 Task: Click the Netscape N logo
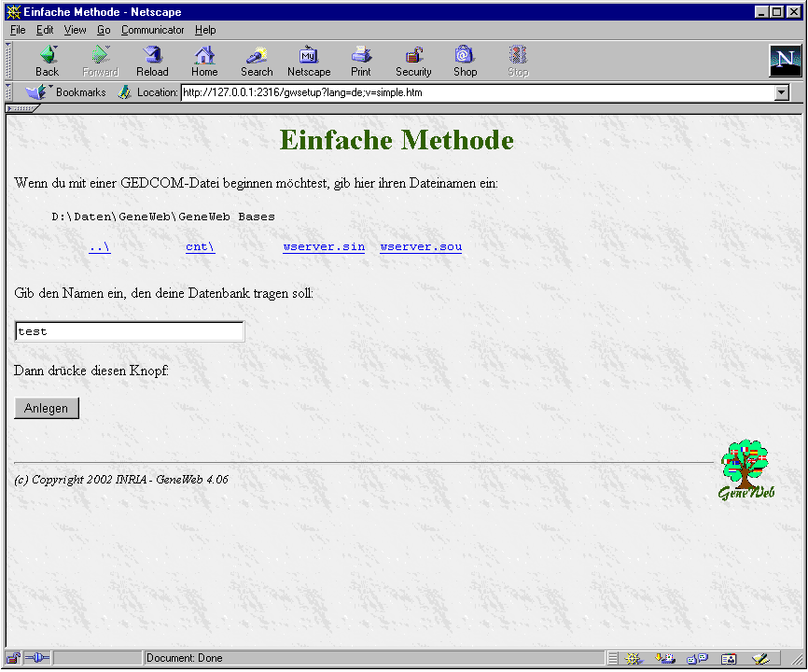point(786,61)
